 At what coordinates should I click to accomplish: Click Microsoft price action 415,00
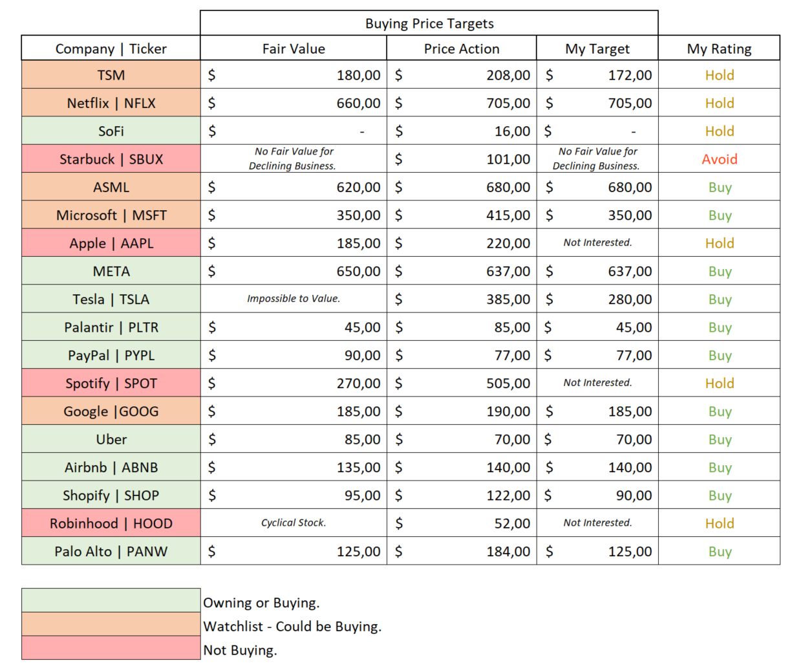tap(462, 215)
